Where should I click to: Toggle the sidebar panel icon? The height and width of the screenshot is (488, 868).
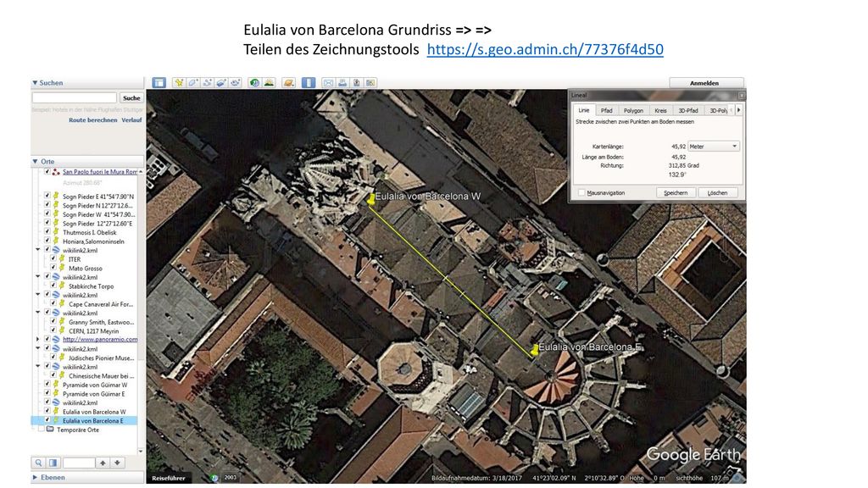point(159,83)
